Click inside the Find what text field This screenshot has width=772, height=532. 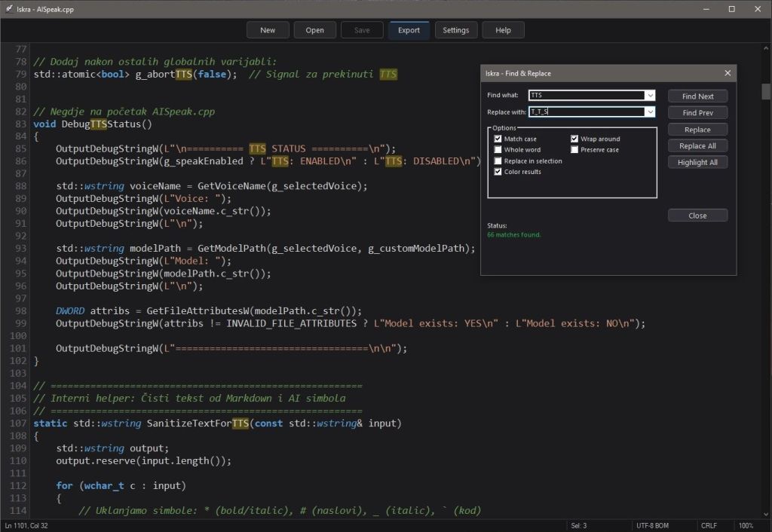(x=586, y=96)
